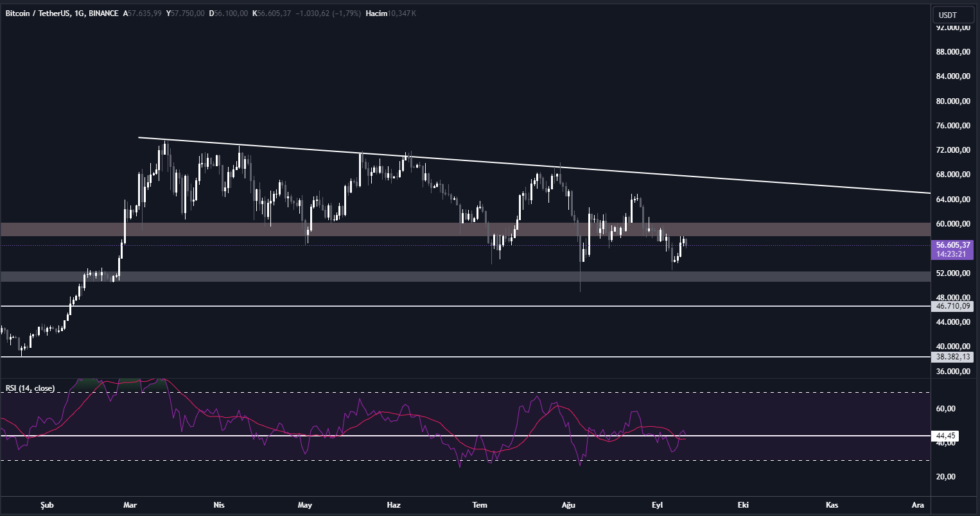Click the Eyl month label on time axis
This screenshot has width=980, height=516.
[656, 505]
